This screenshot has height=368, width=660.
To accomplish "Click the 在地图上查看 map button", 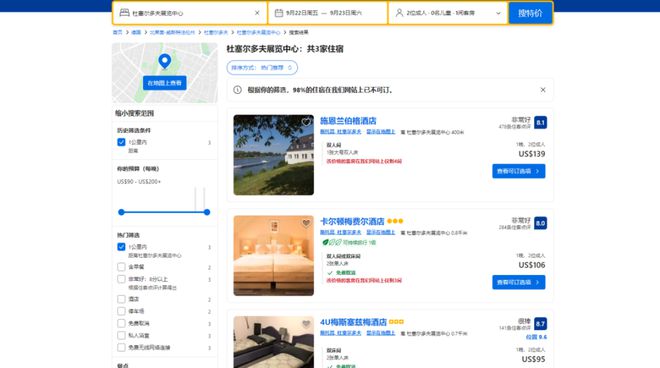I will pos(165,83).
